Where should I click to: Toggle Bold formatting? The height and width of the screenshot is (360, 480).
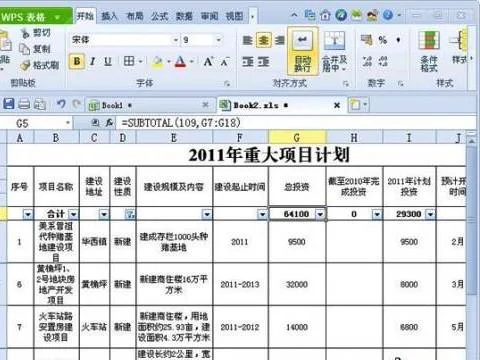(77, 62)
